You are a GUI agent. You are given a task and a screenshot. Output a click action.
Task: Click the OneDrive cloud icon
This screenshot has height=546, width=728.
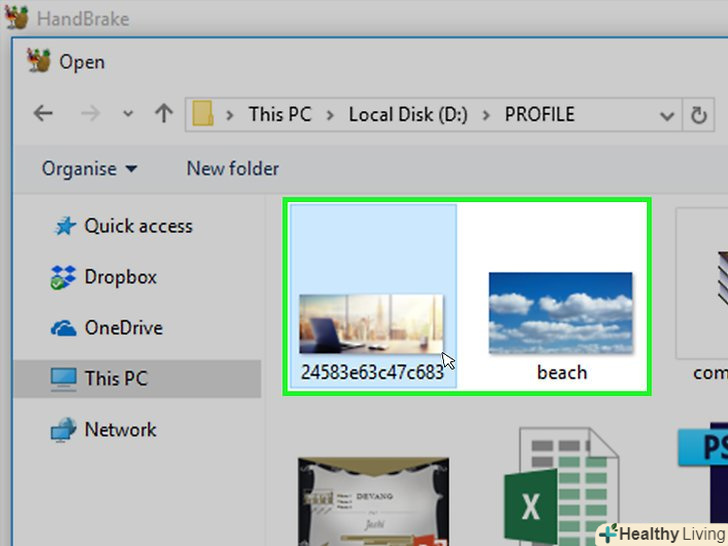point(63,328)
